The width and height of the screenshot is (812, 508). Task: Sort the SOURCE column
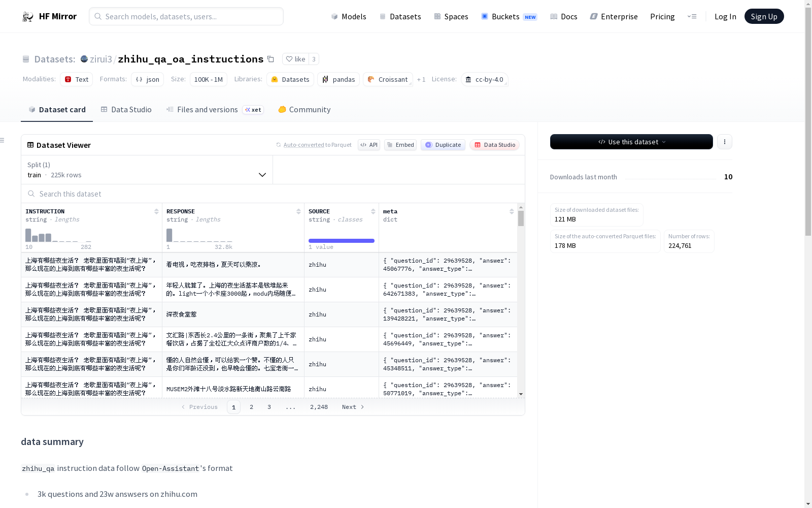pyautogui.click(x=373, y=211)
